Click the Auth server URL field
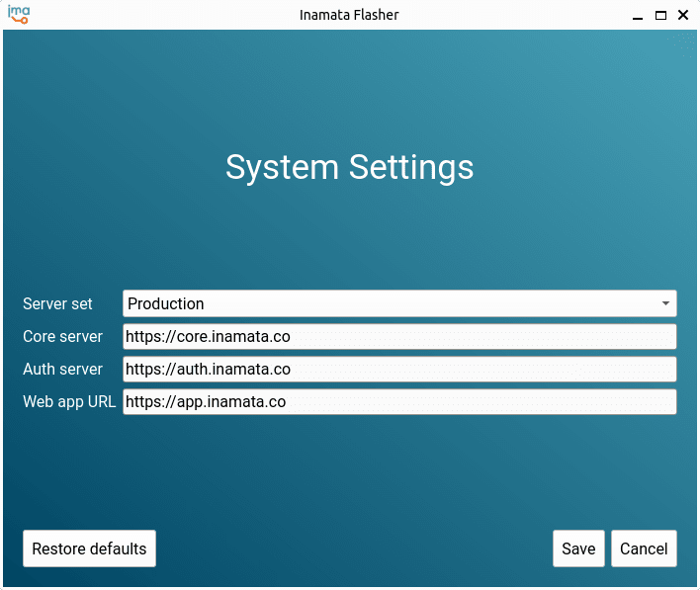The width and height of the screenshot is (700, 590). [399, 369]
